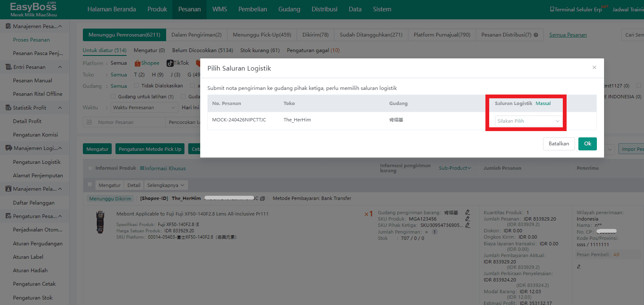Click the Massal bulk link in dialog
Image resolution: width=644 pixels, height=305 pixels.
[543, 103]
